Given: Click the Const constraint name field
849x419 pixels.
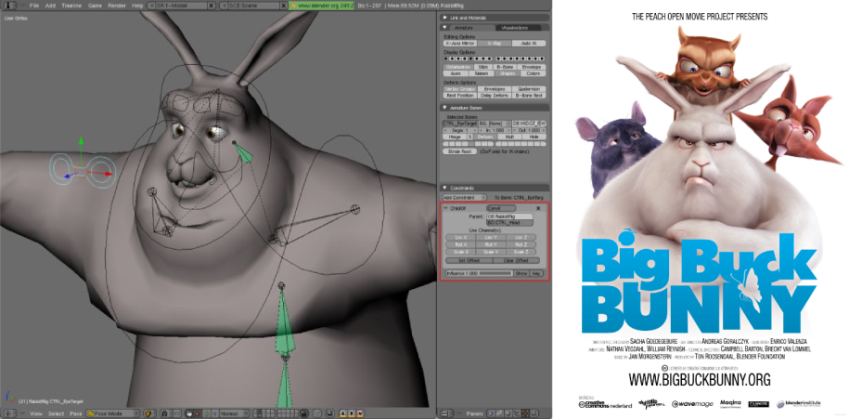Looking at the screenshot, I should click(501, 208).
